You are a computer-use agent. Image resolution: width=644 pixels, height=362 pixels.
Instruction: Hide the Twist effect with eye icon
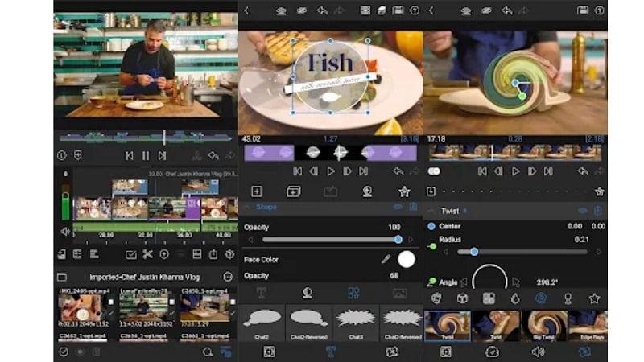coord(582,211)
